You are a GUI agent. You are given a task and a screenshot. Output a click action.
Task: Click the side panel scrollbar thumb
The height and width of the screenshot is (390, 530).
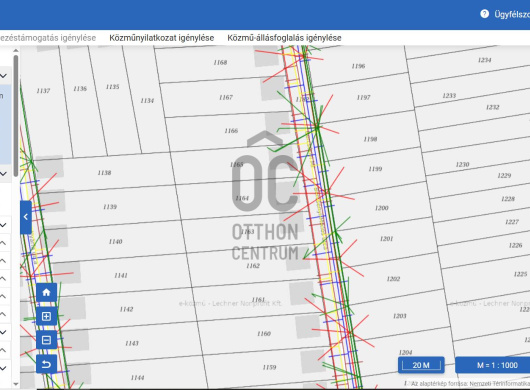click(16, 116)
